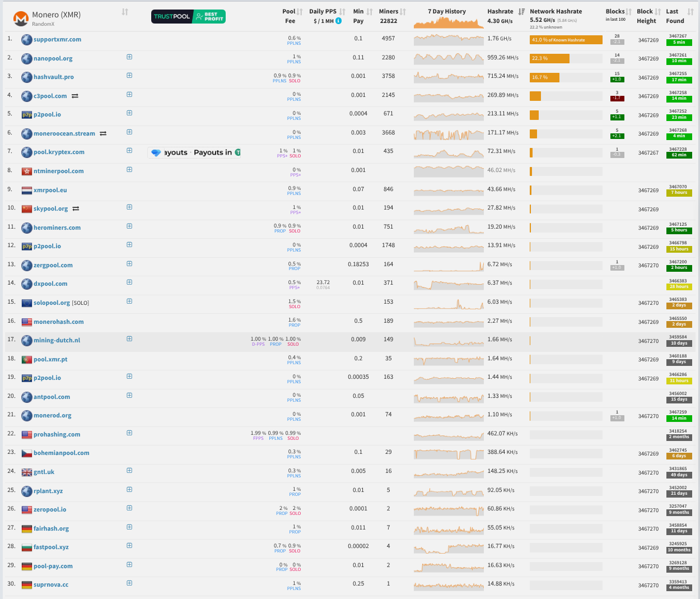Viewport: 700px width, 599px height.
Task: Click the 41.0 % of Known Hashrate bar
Action: [x=566, y=40]
